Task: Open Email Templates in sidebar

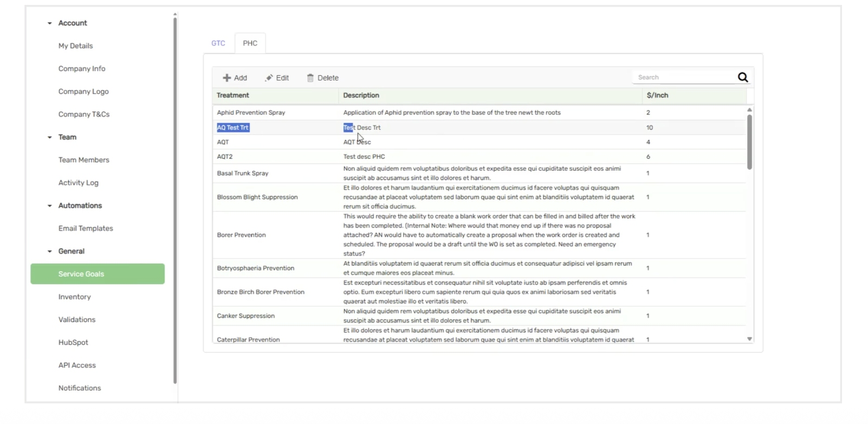Action: tap(86, 229)
